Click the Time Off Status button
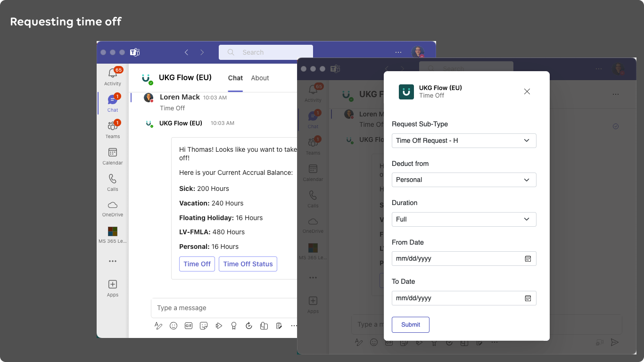 pyautogui.click(x=248, y=264)
